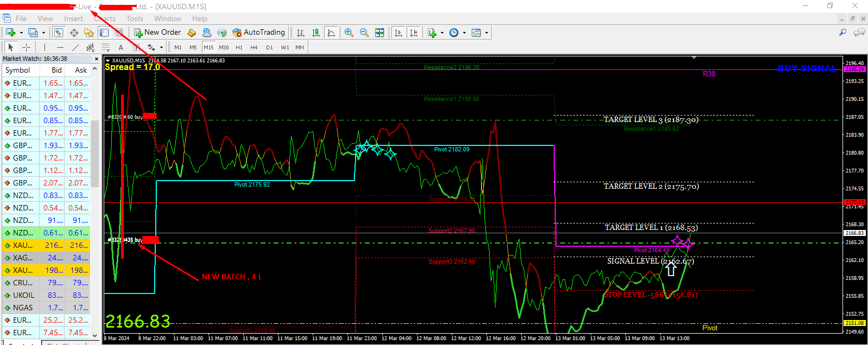Switch to H1 timeframe
Image resolution: width=868 pixels, height=345 pixels.
pos(239,47)
